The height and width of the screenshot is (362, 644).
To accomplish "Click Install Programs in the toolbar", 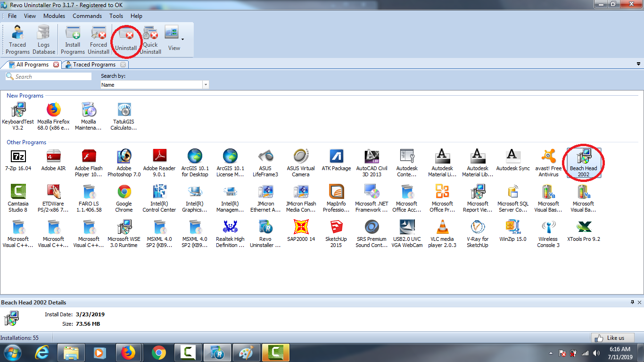I will tap(73, 40).
